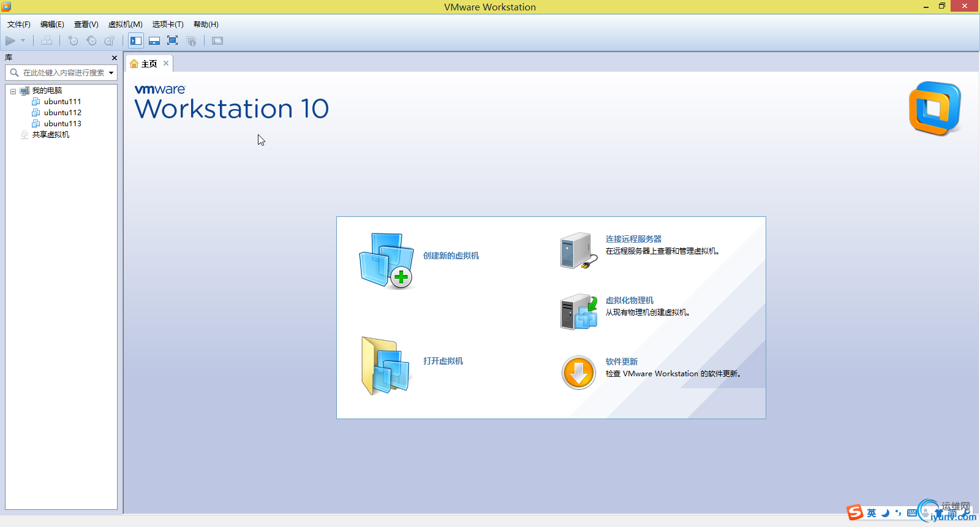The width and height of the screenshot is (980, 527).
Task: Toggle the thumbnail bar toolbar button
Action: click(x=154, y=41)
